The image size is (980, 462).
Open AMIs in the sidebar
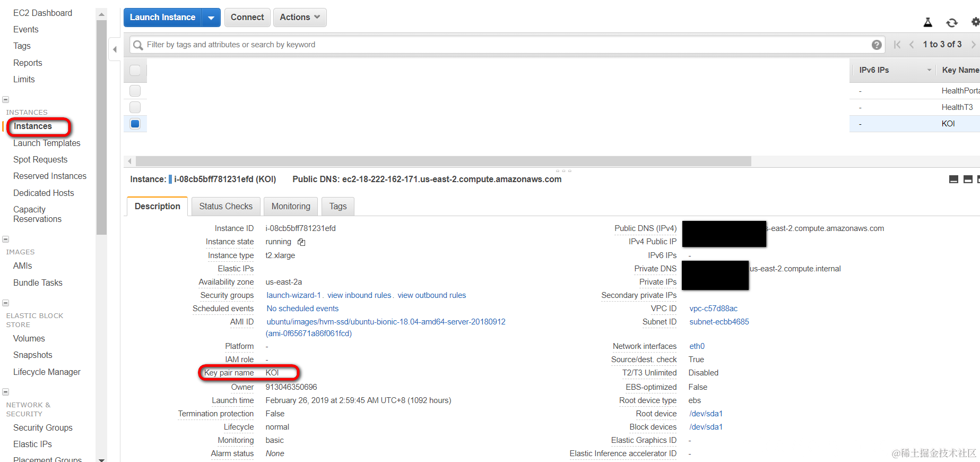(23, 266)
